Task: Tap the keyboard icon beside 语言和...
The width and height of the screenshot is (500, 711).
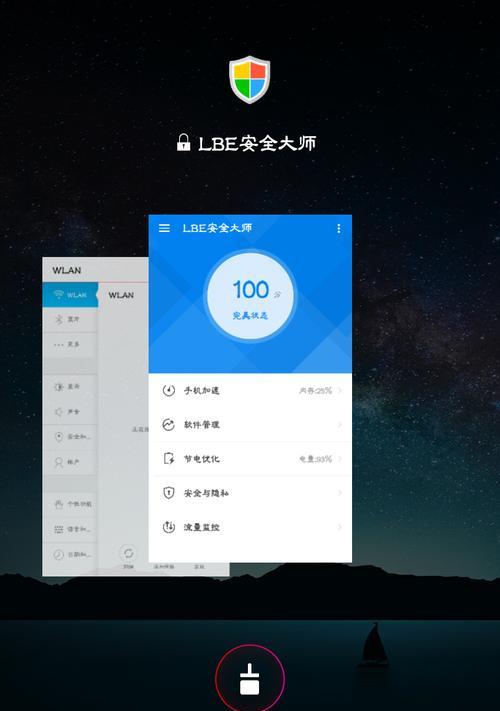Action: point(58,529)
